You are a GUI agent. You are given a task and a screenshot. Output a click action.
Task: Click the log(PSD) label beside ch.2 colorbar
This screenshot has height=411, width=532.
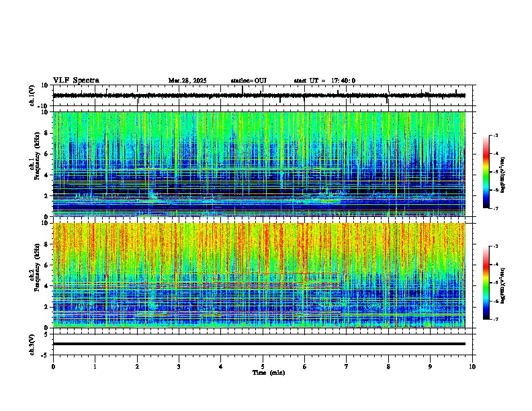click(503, 286)
